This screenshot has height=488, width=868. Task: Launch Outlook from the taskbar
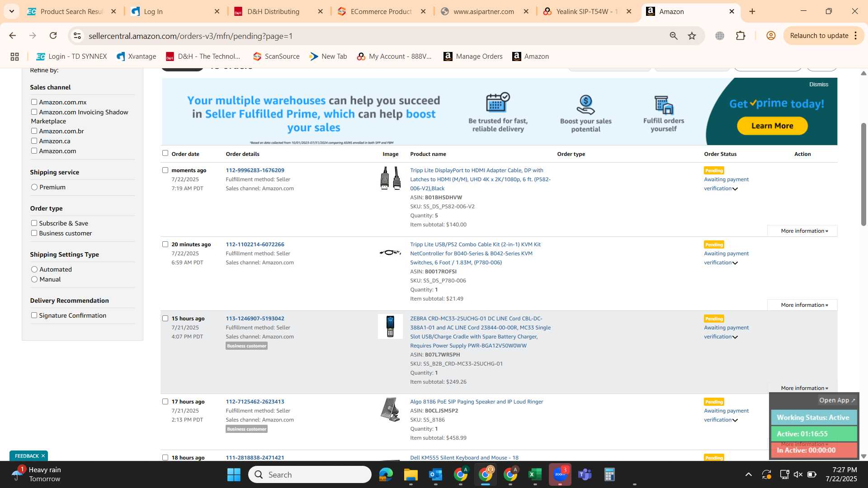coord(435,474)
